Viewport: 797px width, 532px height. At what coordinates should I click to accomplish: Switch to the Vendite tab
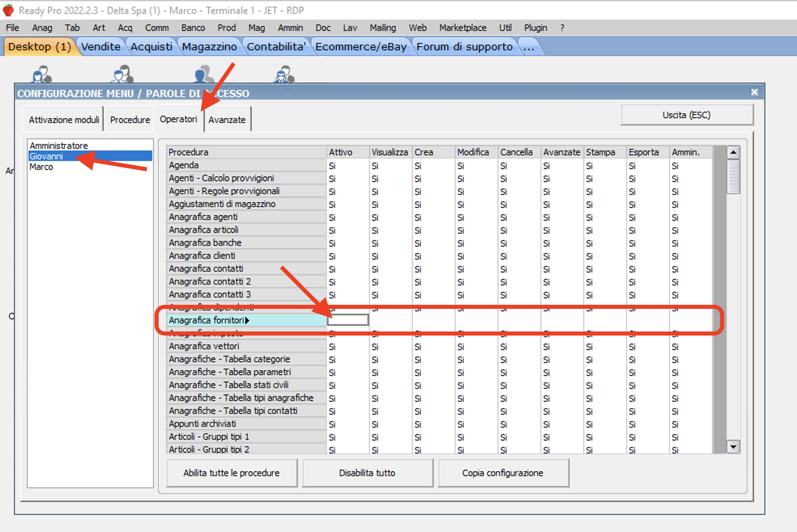101,46
